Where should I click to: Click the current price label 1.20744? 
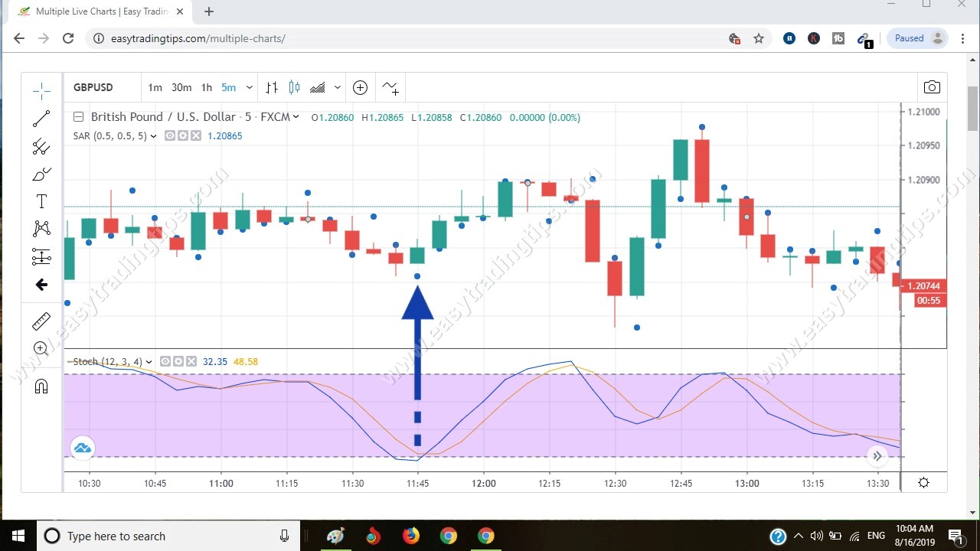[x=923, y=285]
